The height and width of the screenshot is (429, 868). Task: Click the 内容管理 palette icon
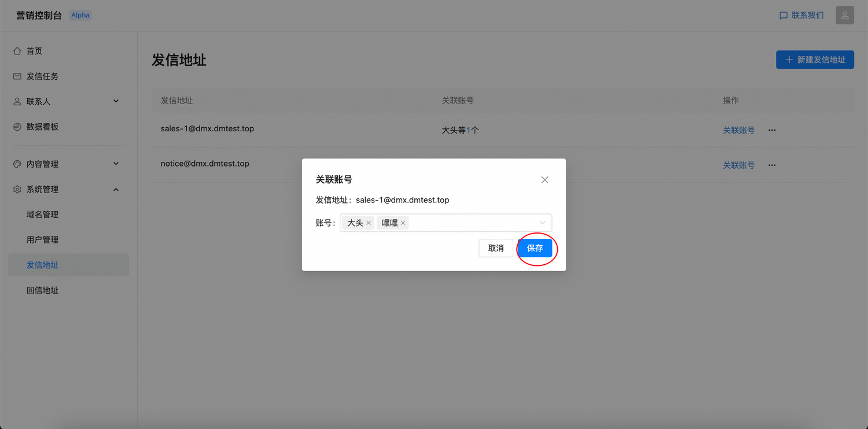click(17, 164)
